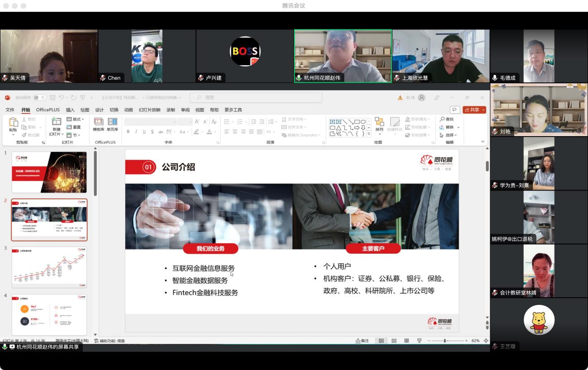Select slide 3 thumbnail with line chart

49,267
